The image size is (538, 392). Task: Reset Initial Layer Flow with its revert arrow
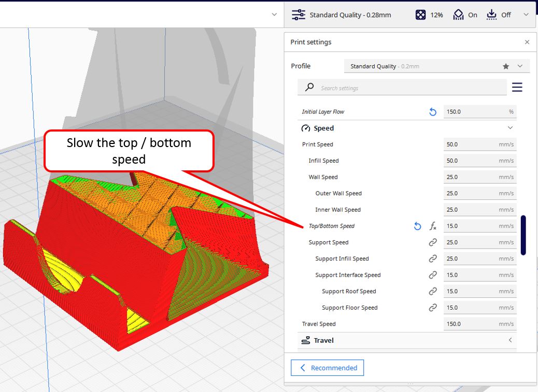point(433,111)
